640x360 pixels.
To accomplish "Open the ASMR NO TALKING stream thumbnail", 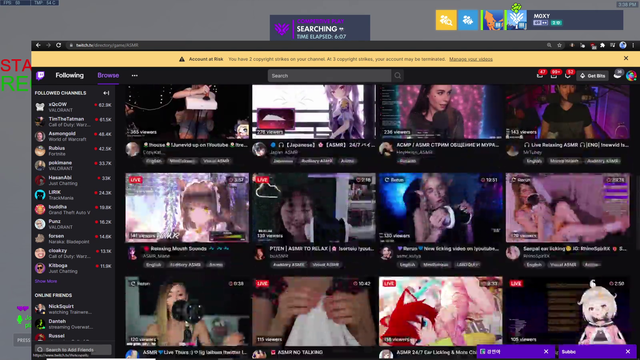I will [x=313, y=311].
